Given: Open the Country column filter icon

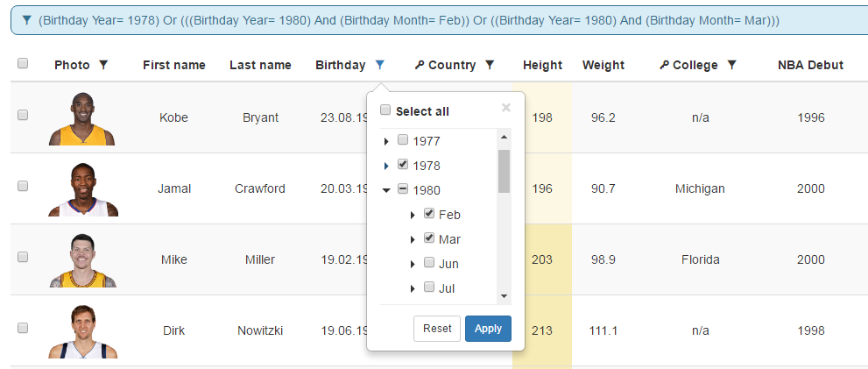Looking at the screenshot, I should 490,65.
